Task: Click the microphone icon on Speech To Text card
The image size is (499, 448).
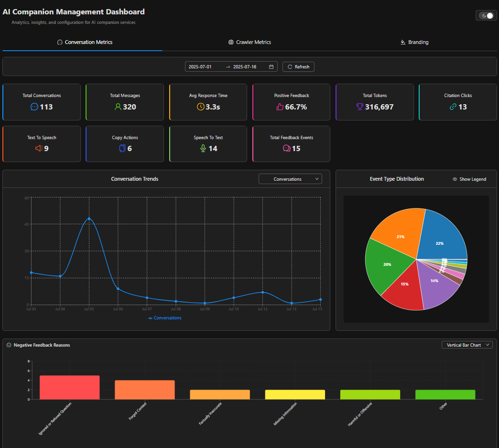Action: [x=203, y=149]
